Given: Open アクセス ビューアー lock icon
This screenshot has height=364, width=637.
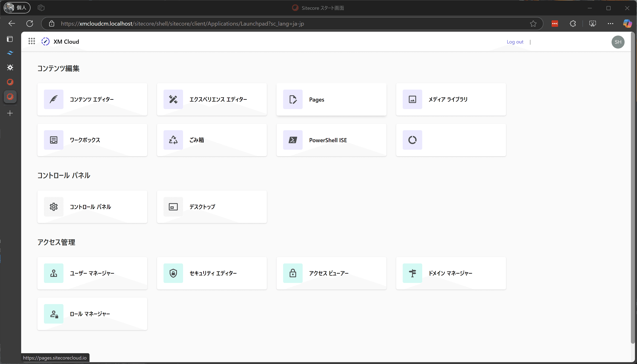Looking at the screenshot, I should pos(293,273).
